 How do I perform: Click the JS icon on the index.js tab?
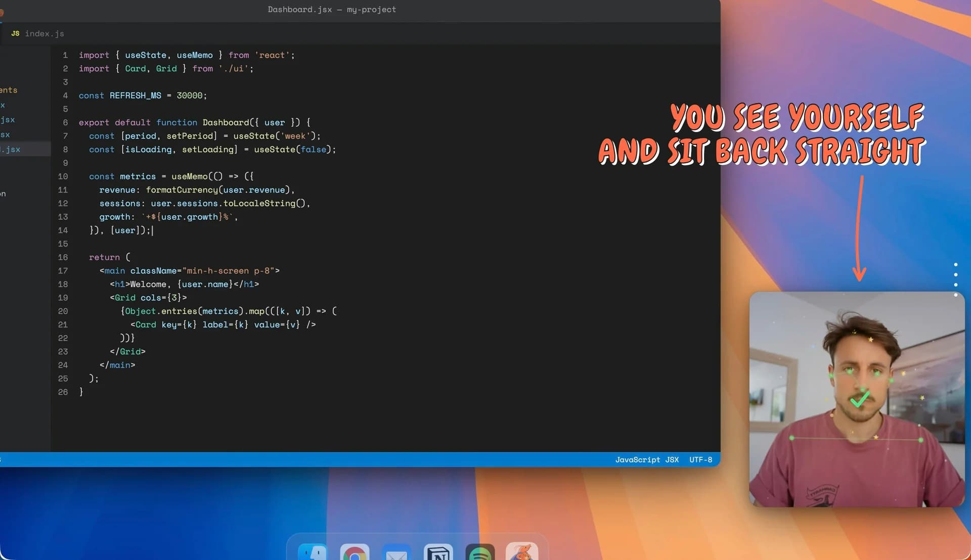(15, 33)
